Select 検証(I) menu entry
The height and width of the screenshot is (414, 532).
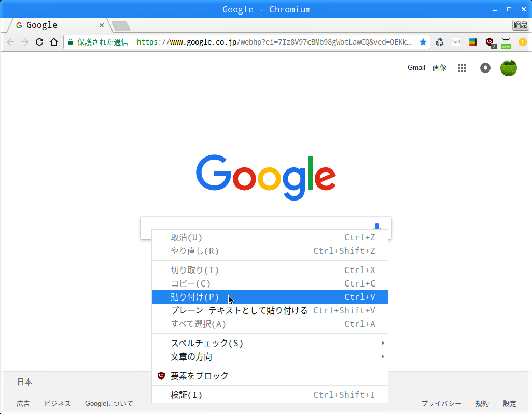pos(270,395)
